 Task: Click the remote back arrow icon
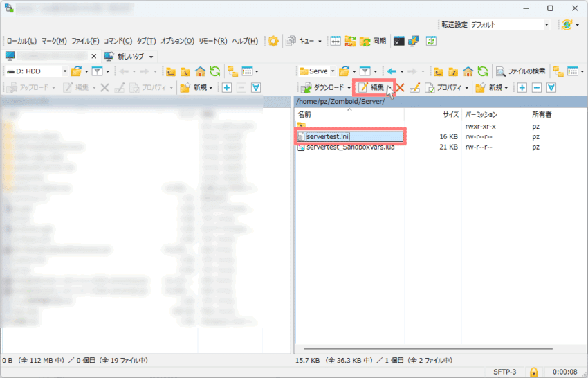[x=392, y=71]
